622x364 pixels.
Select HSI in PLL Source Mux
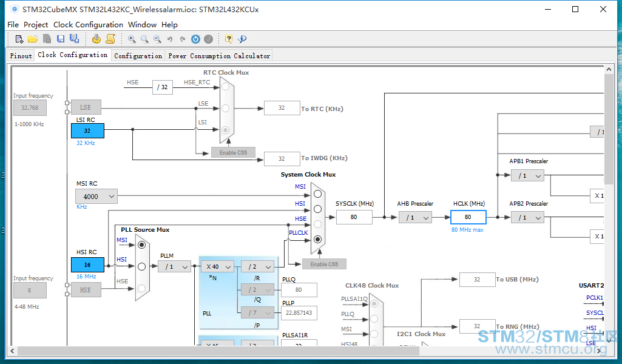coord(141,267)
